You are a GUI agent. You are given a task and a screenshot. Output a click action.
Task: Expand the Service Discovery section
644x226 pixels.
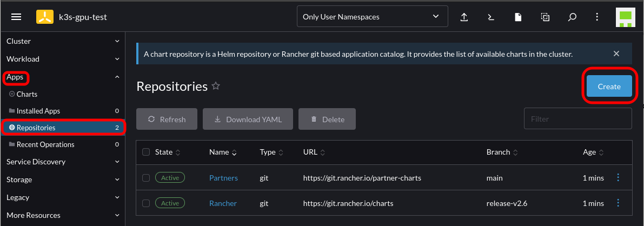(x=62, y=162)
